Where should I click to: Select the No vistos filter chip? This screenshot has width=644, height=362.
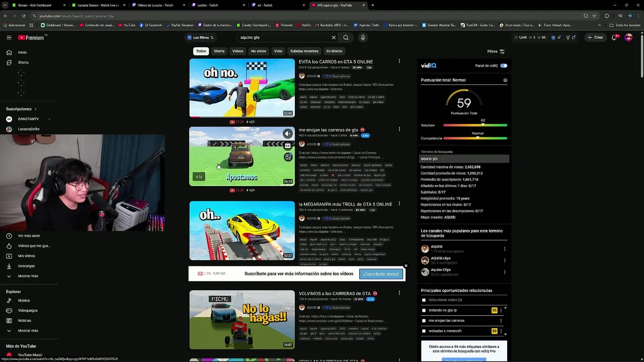[x=259, y=51]
